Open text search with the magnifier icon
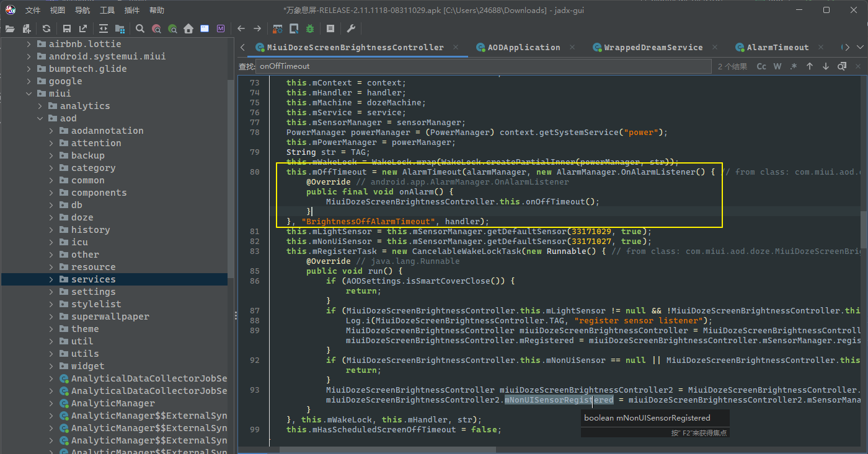This screenshot has width=868, height=454. point(140,28)
